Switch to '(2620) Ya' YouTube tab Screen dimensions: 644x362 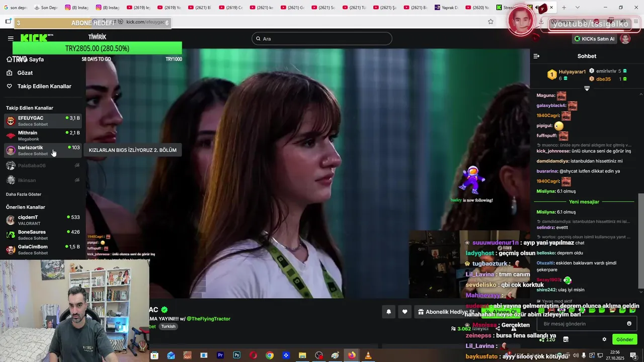tap(477, 8)
